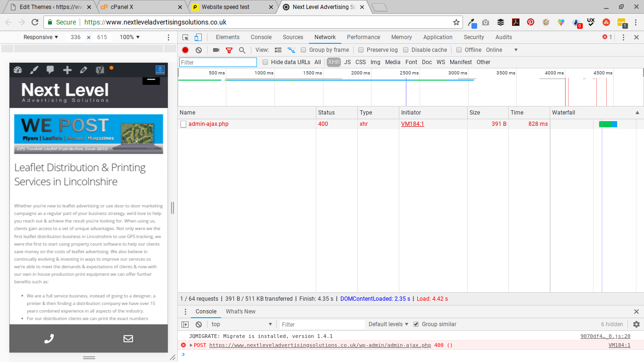Switch to large request rows view
The width and height of the screenshot is (644, 362).
(278, 50)
